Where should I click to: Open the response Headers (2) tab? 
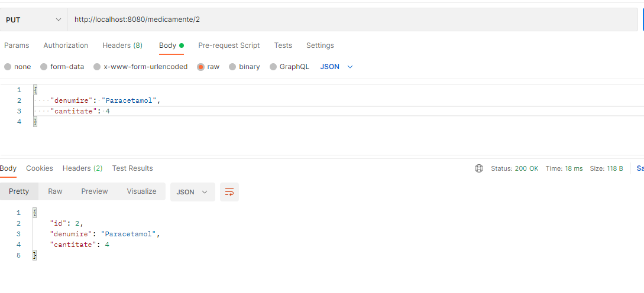tap(83, 168)
